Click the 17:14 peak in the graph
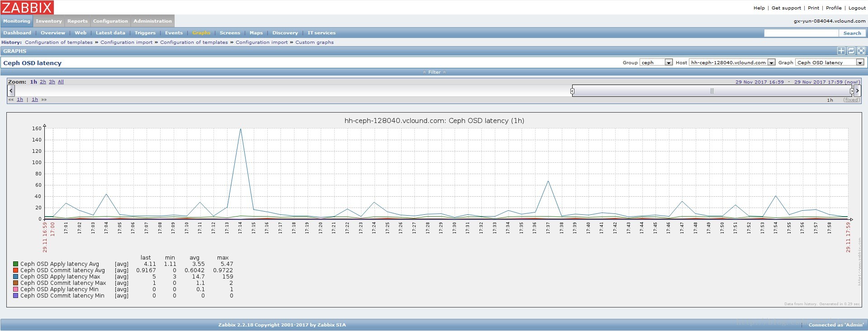This screenshot has height=331, width=868. (x=240, y=129)
